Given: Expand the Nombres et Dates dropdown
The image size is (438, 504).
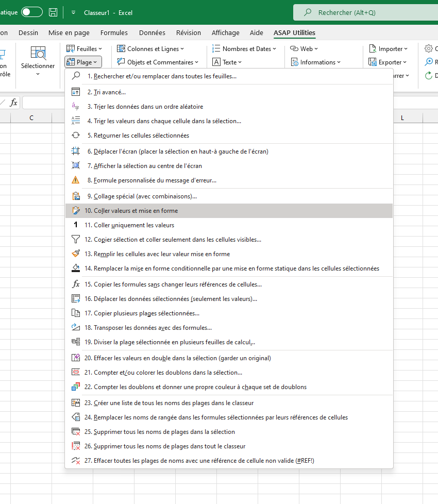Looking at the screenshot, I should (244, 48).
